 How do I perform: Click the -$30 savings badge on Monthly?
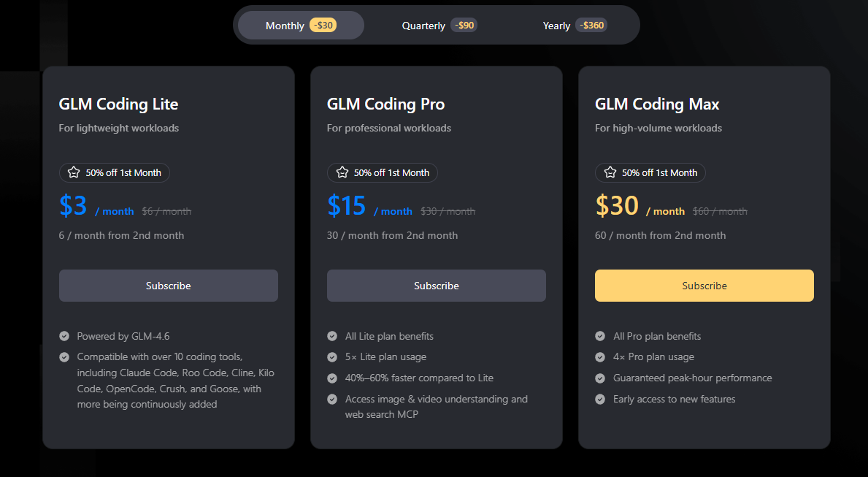coord(323,26)
